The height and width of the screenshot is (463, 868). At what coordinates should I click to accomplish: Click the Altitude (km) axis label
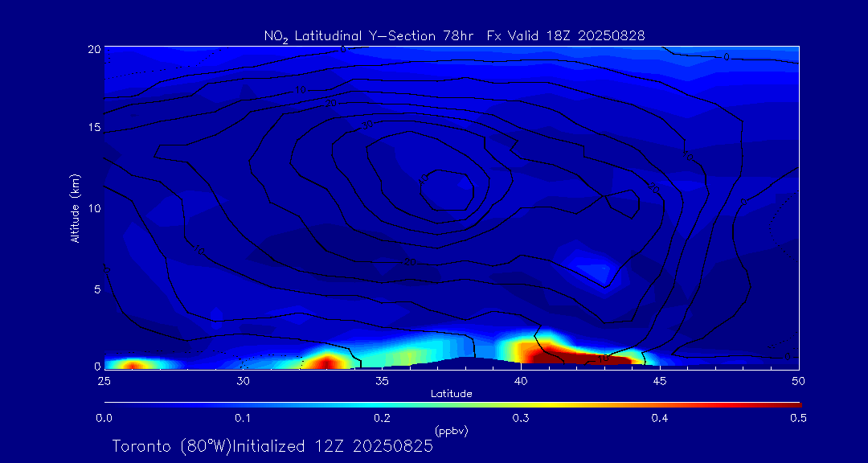tap(75, 207)
